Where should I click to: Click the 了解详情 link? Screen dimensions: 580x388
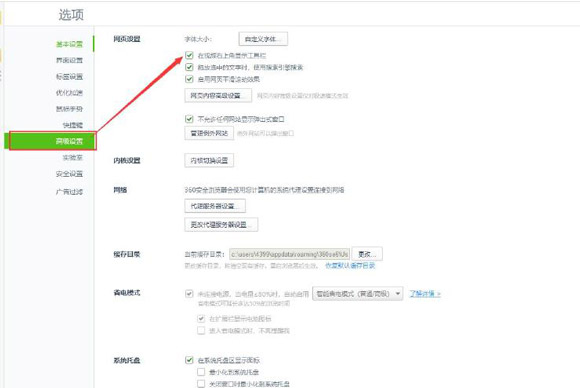pos(425,294)
